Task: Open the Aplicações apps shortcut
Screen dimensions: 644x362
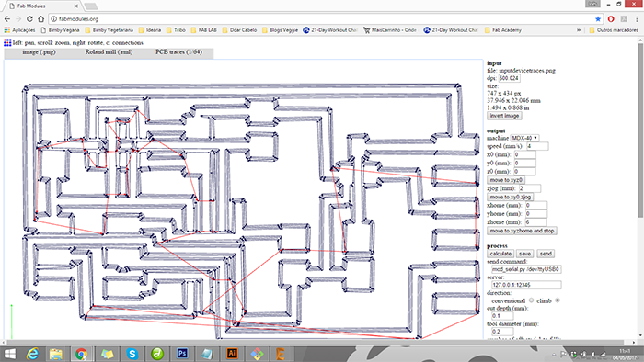Action: [x=19, y=30]
